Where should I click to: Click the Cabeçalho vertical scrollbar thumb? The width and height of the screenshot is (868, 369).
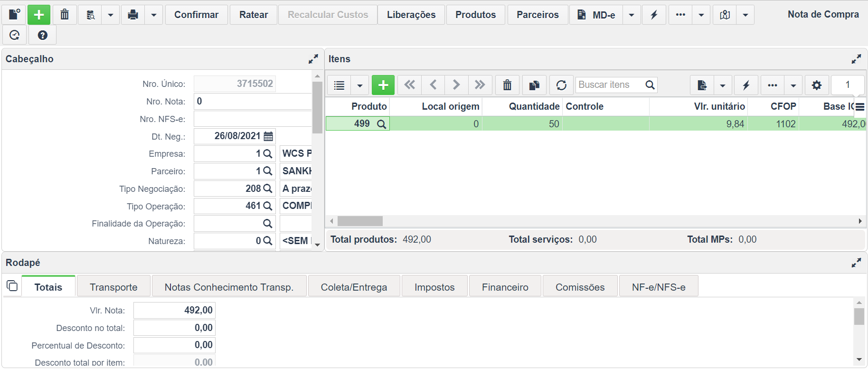(317, 107)
